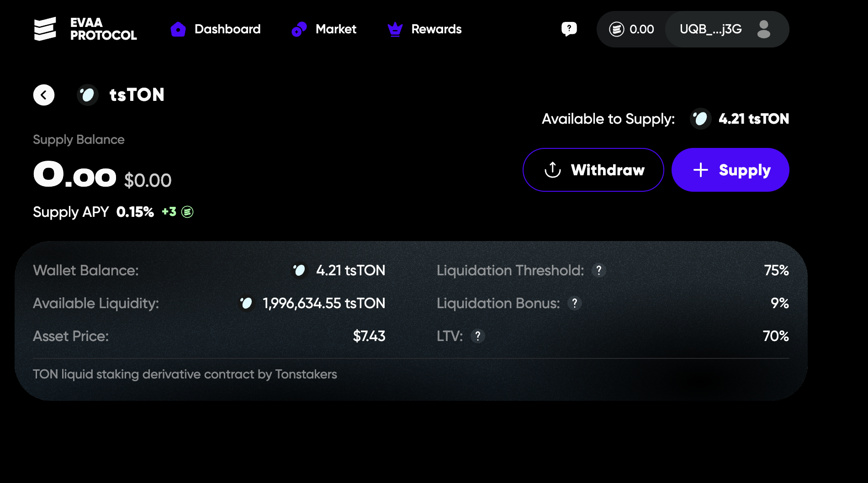868x483 pixels.
Task: Click the Available Liquidity tsTON amount
Action: tap(323, 303)
